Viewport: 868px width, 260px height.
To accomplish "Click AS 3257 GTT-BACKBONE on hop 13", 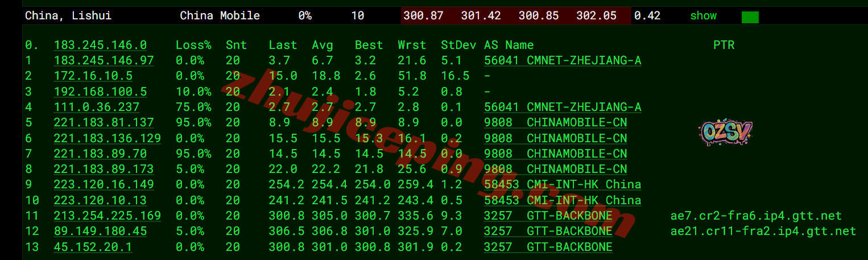I will click(x=548, y=247).
